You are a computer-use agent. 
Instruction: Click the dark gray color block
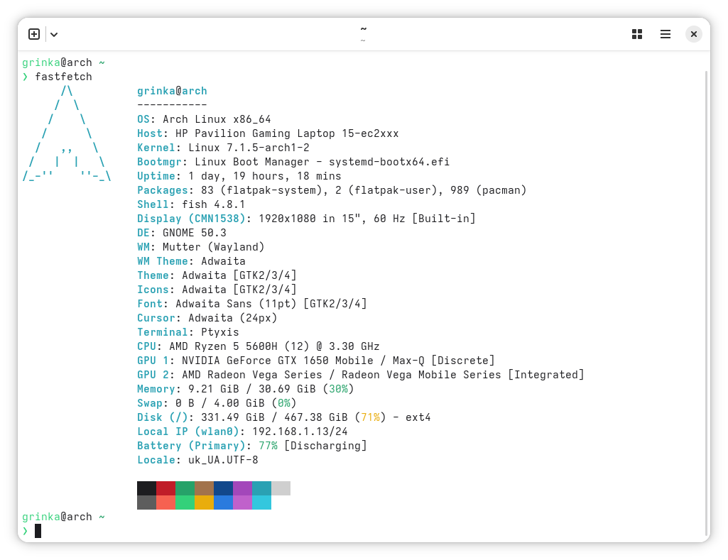(147, 503)
